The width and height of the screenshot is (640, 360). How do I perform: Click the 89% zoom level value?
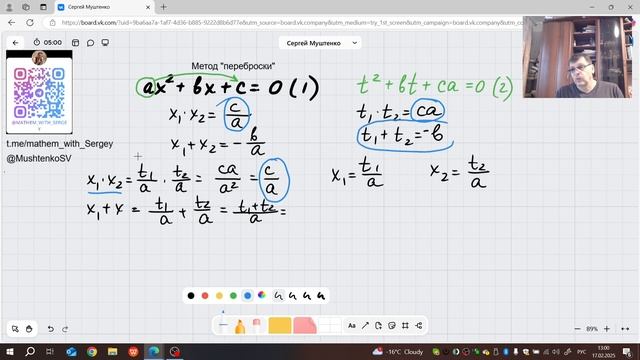(592, 329)
